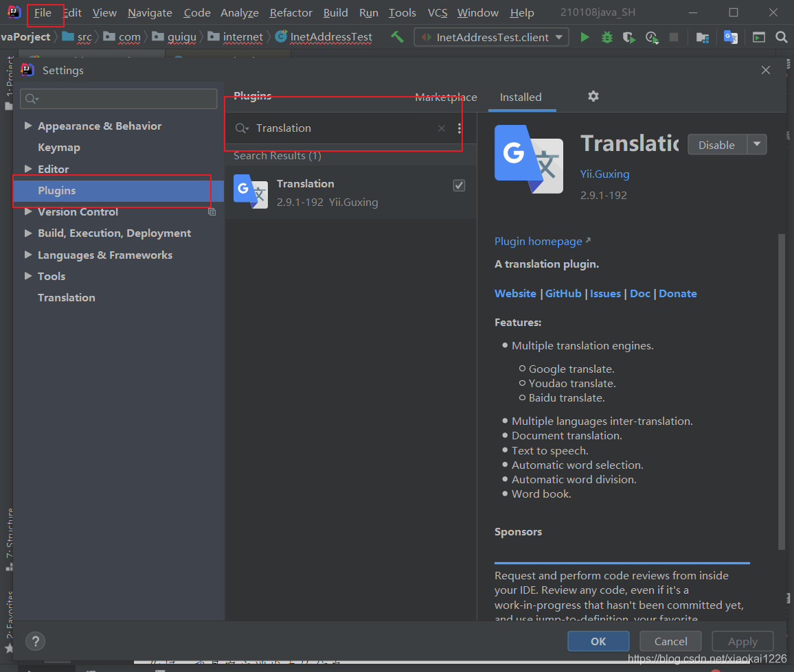Switch to the Marketplace tab
Viewport: 794px width, 672px height.
446,97
